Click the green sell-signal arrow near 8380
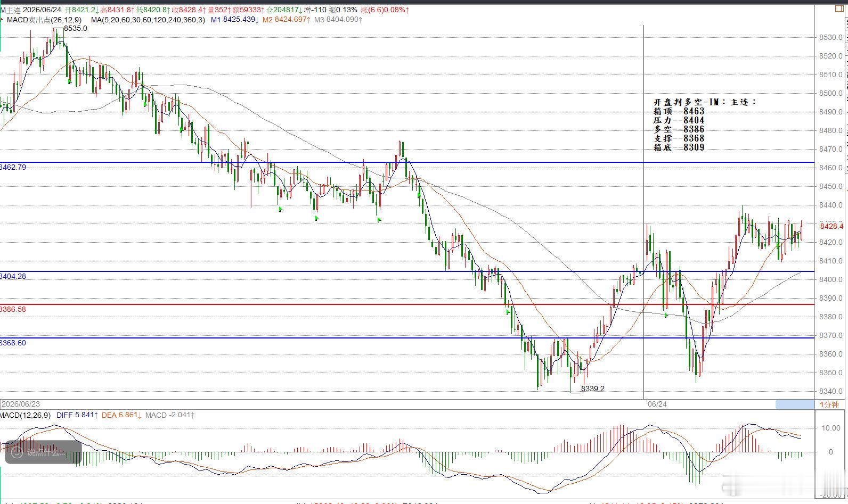The width and height of the screenshot is (848, 504). click(x=666, y=315)
